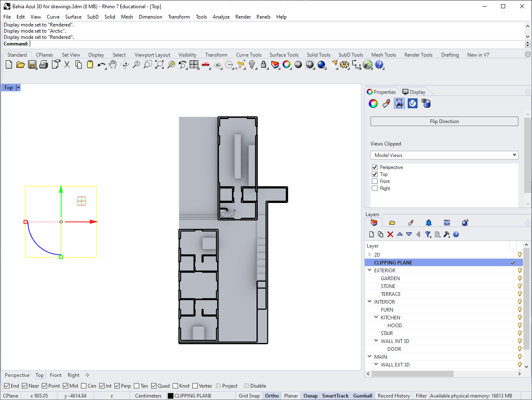Click the black CLIPPING PLANE color swatch
Viewport: 532px width, 400px height.
170,396
